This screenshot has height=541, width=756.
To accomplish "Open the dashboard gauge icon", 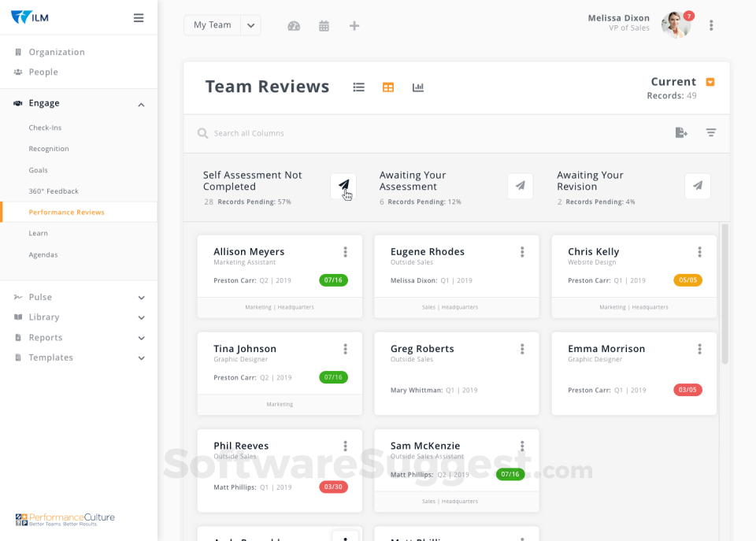I will (294, 26).
